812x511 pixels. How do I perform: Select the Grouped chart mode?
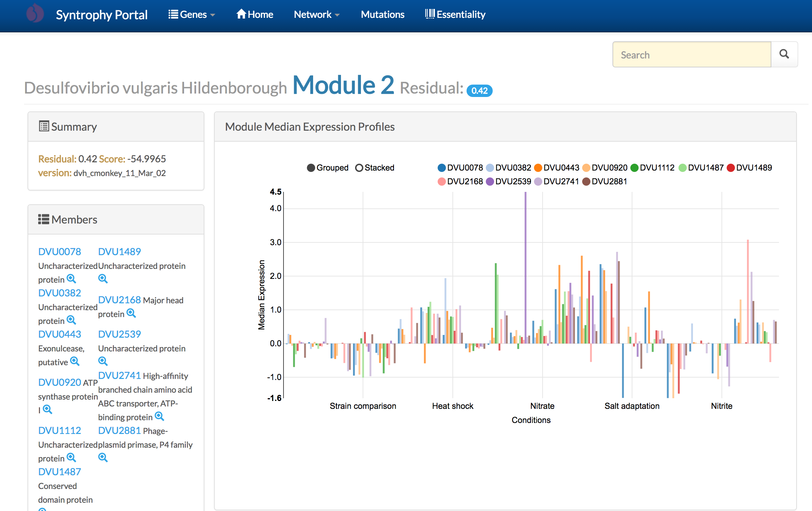click(x=311, y=168)
